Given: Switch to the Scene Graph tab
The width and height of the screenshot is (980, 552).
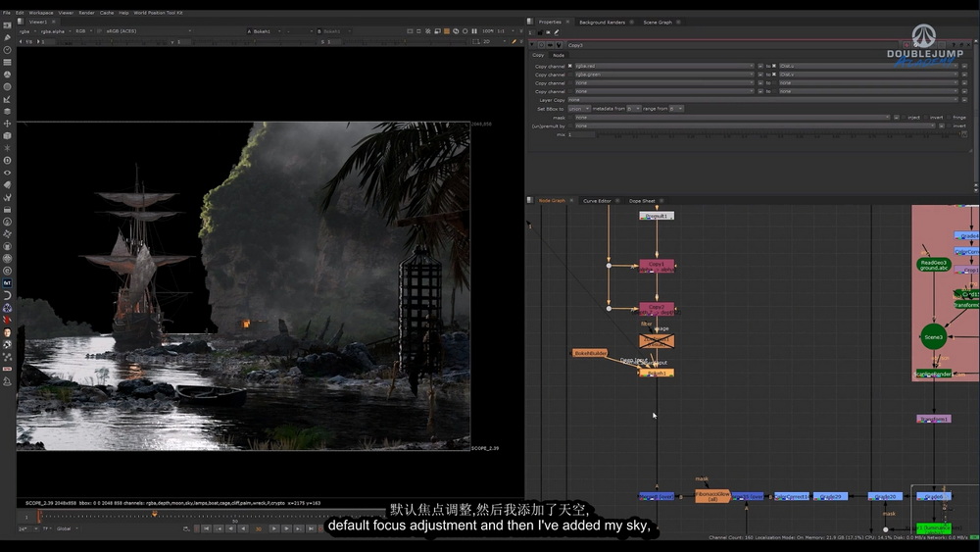Looking at the screenshot, I should [658, 22].
